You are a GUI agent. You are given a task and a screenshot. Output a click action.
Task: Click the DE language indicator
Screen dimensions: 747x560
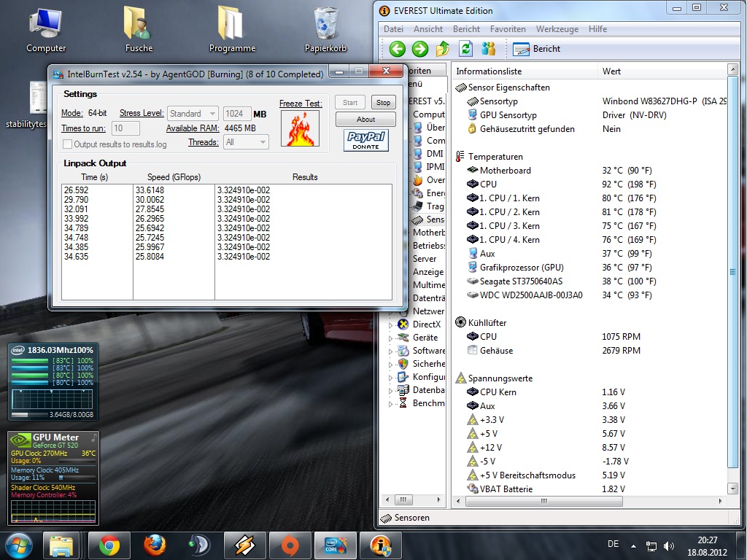pos(613,544)
